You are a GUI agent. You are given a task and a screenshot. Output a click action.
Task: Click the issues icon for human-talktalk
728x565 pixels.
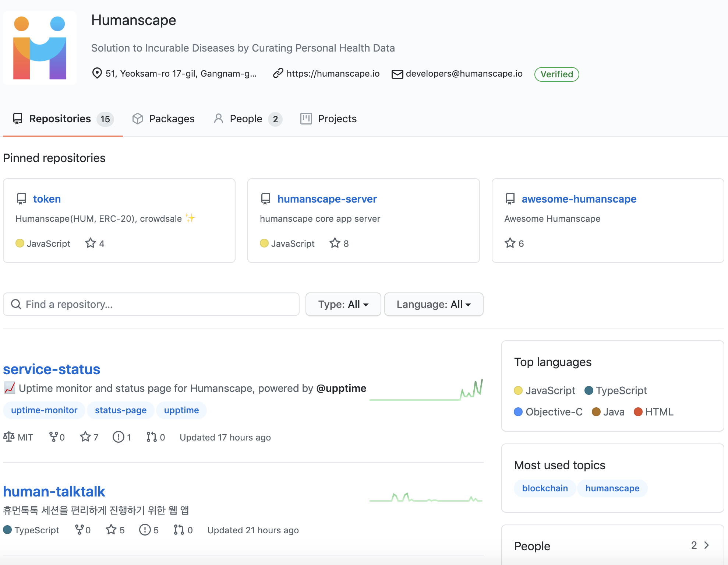145,530
